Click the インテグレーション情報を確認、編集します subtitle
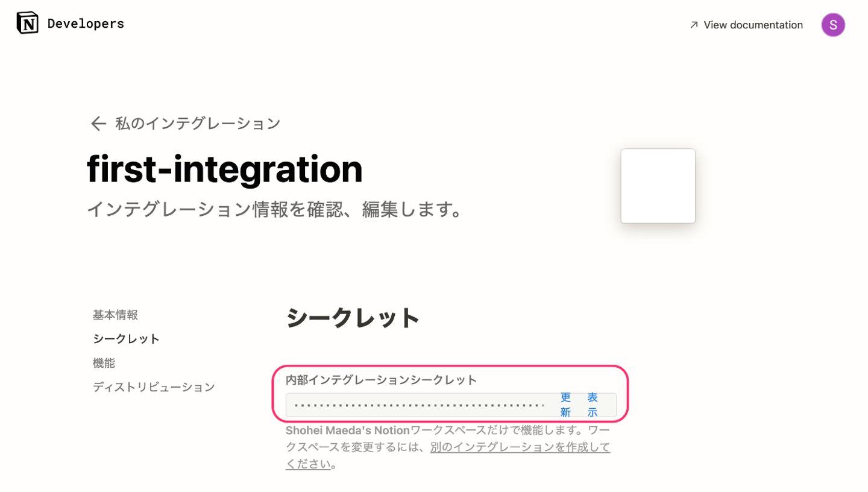The height and width of the screenshot is (492, 868). [275, 209]
